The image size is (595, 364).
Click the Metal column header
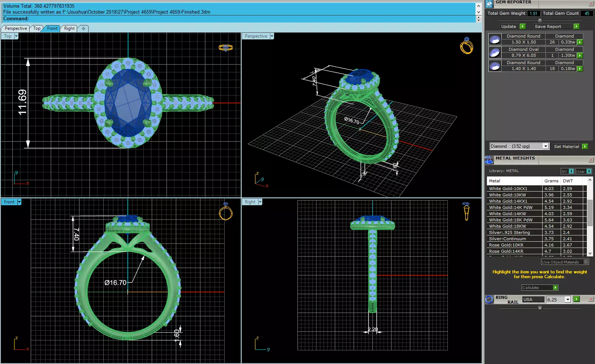click(x=515, y=181)
